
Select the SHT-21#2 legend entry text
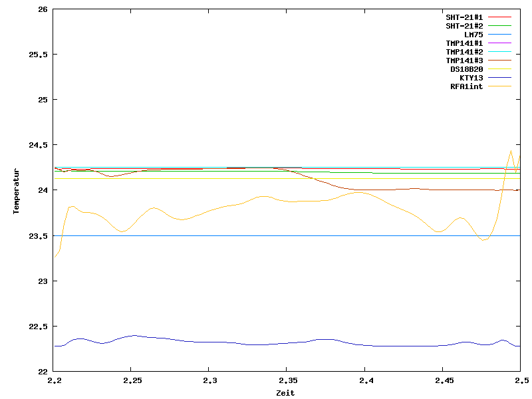coord(464,26)
